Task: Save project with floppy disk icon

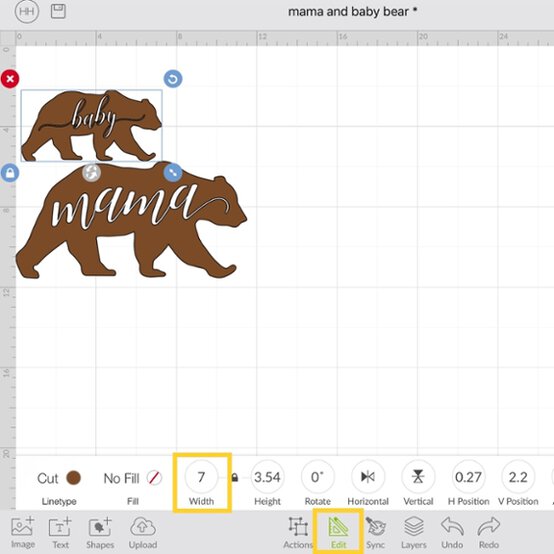Action: pyautogui.click(x=58, y=11)
